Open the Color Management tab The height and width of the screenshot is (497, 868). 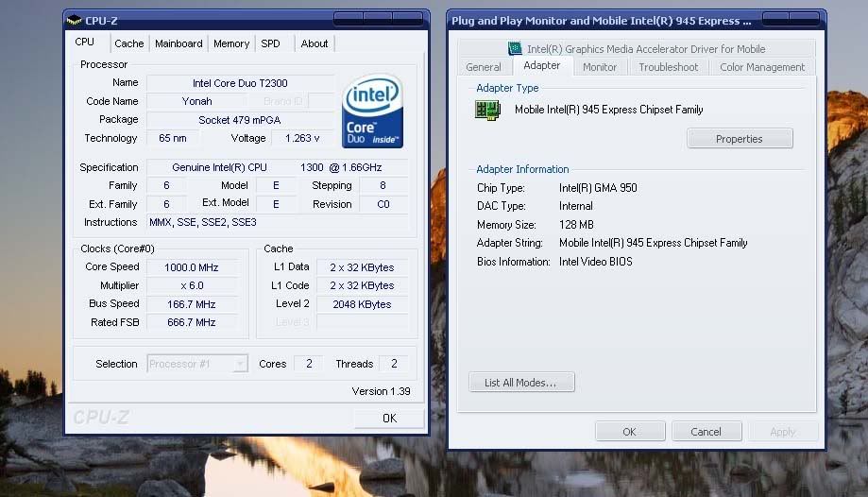[762, 67]
